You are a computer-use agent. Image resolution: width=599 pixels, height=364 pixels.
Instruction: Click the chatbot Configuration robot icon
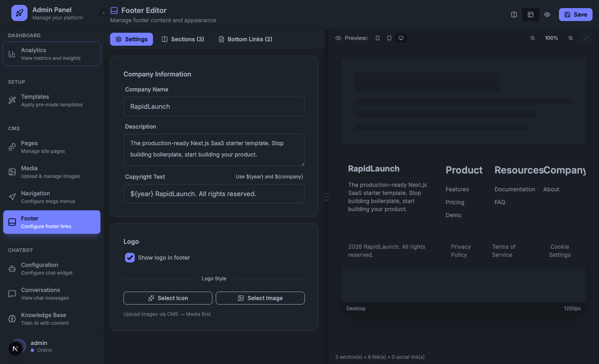click(x=12, y=269)
